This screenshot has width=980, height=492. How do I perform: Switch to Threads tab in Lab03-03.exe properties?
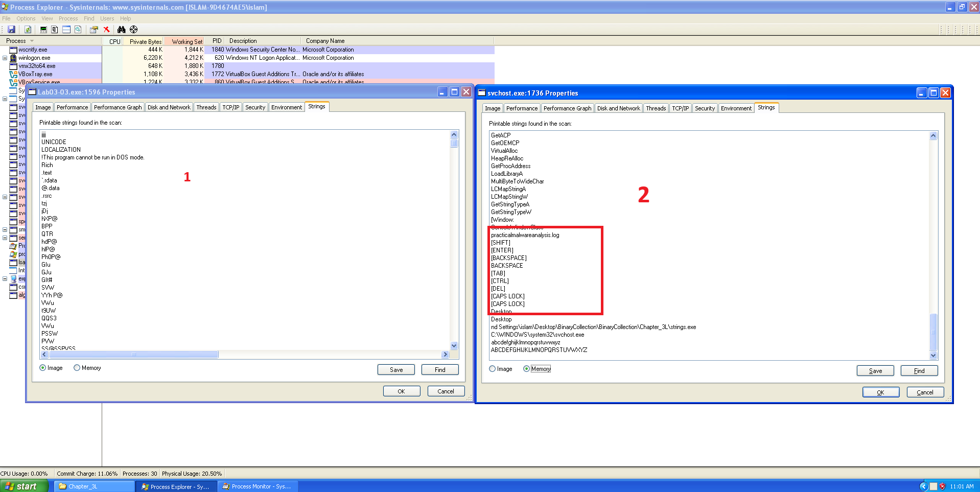(x=206, y=107)
